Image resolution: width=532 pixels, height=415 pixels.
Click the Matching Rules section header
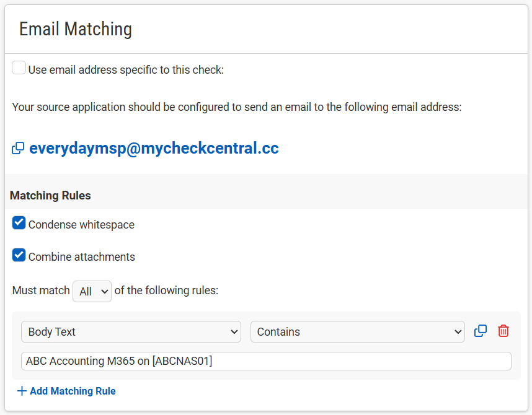pos(50,195)
